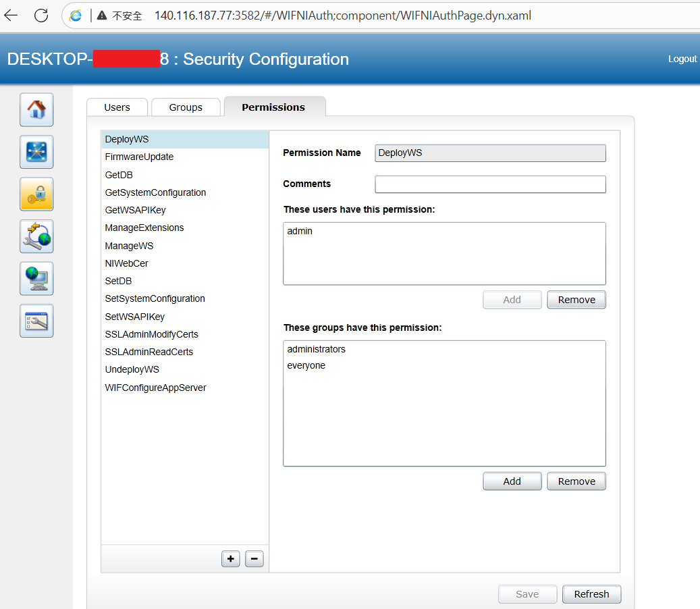This screenshot has height=609, width=700.
Task: Select the GetDB permission
Action: point(185,175)
